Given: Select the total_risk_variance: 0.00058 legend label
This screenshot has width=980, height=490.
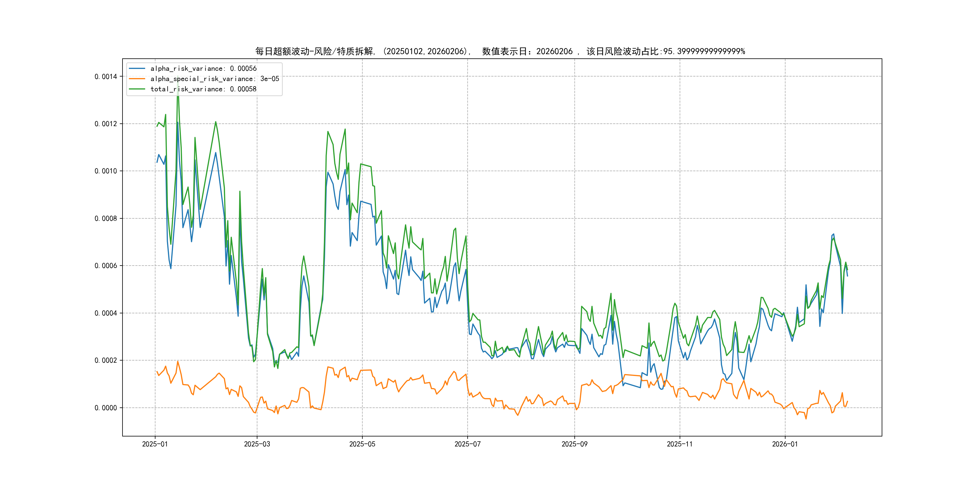Looking at the screenshot, I should (203, 89).
